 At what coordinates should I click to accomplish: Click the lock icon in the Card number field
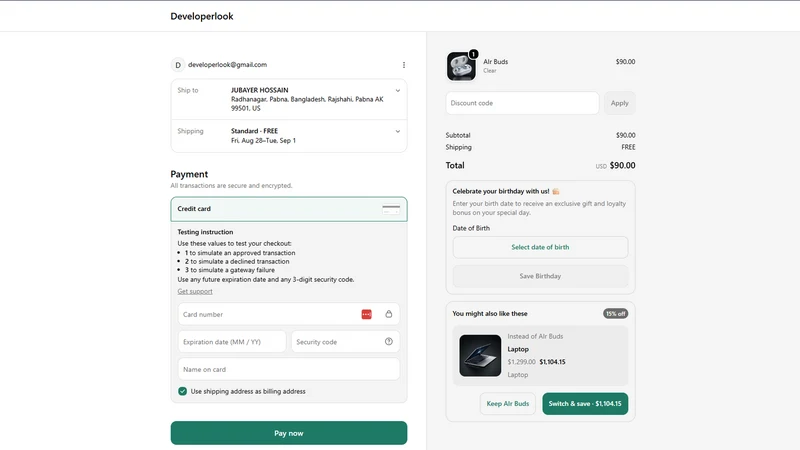(x=389, y=314)
